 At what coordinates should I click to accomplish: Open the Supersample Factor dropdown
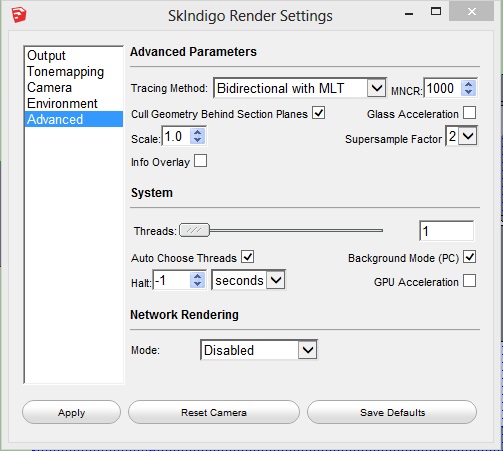tap(461, 136)
